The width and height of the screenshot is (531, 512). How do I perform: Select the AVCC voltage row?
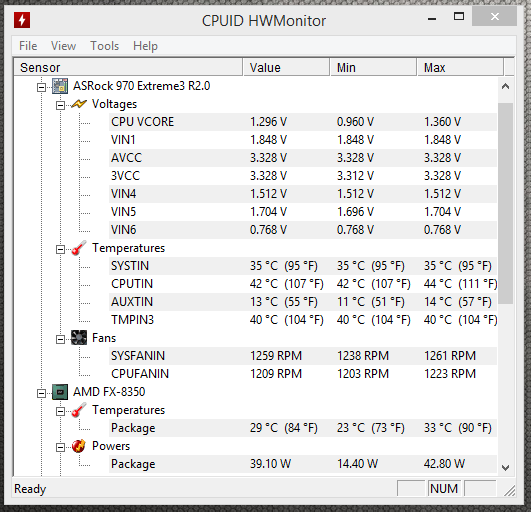pos(303,158)
